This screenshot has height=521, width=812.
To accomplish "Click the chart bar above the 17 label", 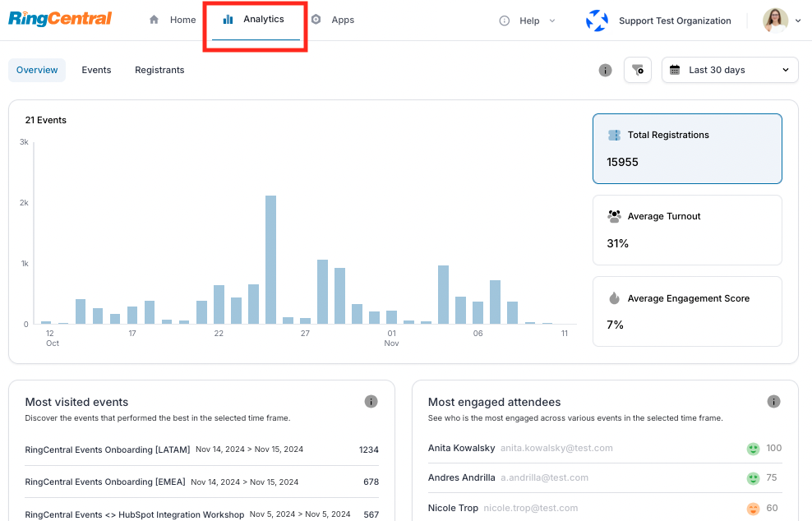I will coord(132,315).
